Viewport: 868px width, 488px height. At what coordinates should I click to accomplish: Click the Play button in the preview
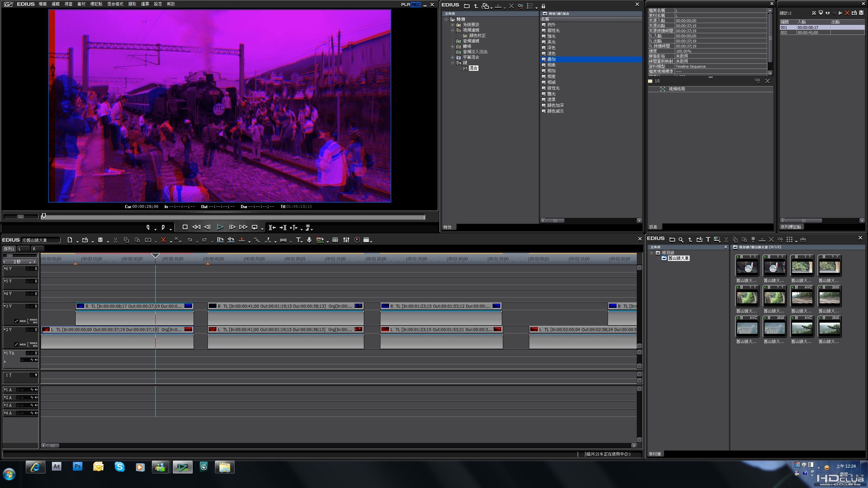pyautogui.click(x=220, y=227)
